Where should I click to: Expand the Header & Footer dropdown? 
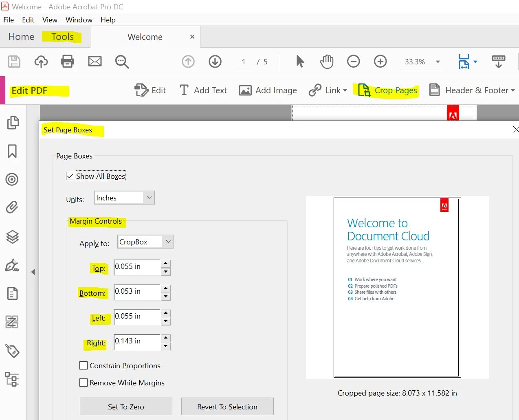[x=512, y=90]
